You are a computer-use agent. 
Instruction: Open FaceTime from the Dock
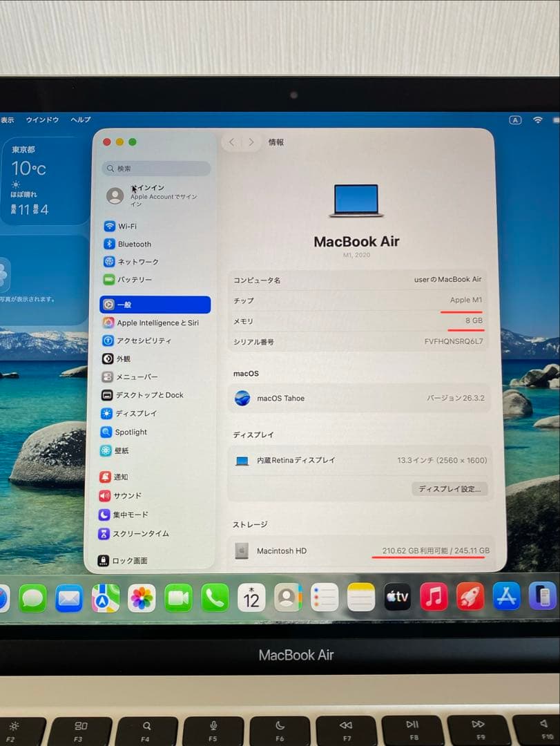[178, 598]
